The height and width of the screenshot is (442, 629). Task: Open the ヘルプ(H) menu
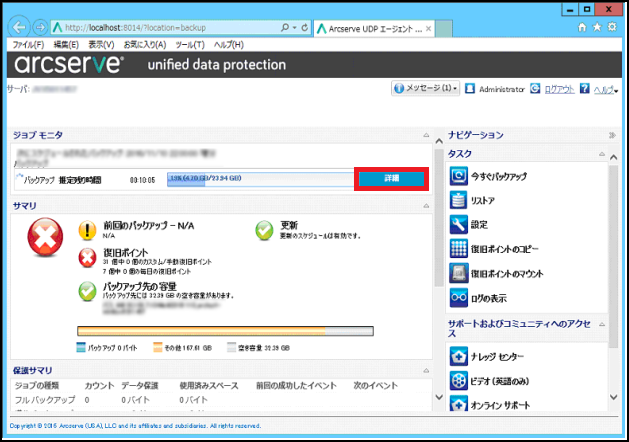(229, 45)
